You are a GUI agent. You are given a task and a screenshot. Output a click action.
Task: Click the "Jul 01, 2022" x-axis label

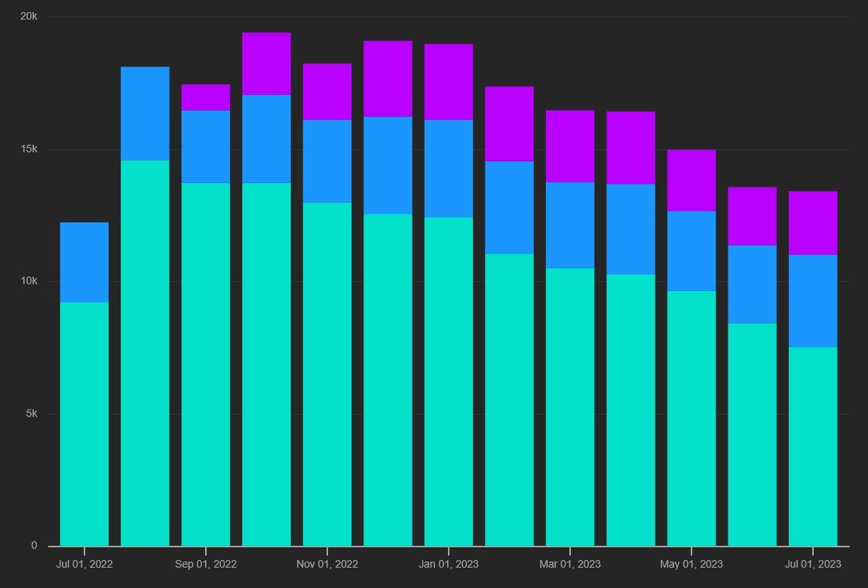coord(84,564)
